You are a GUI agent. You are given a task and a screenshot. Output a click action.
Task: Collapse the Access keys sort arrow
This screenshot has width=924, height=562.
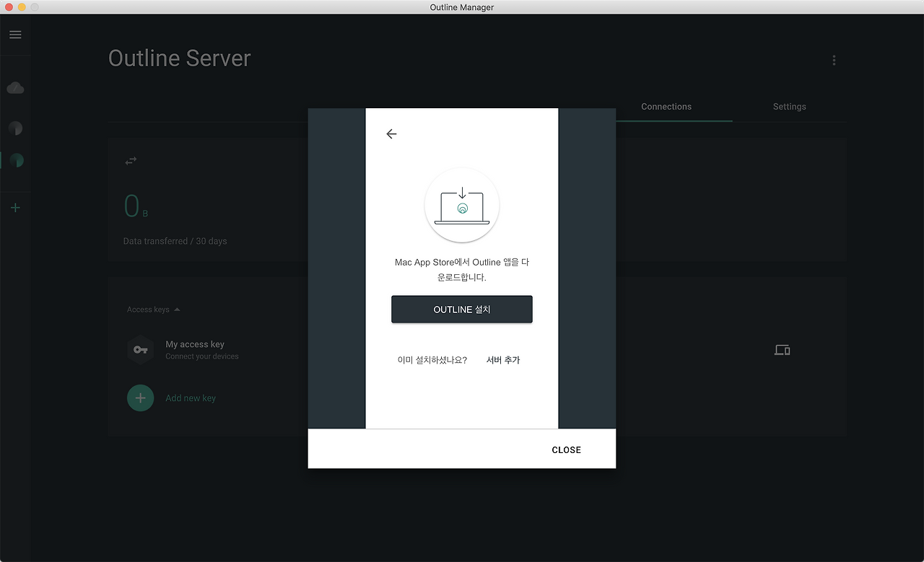pyautogui.click(x=177, y=309)
